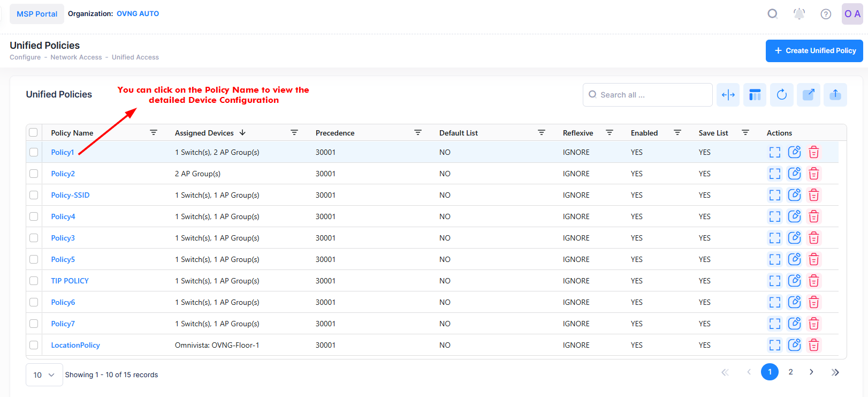Refresh the Unified Policies table
Image resolution: width=868 pixels, height=397 pixels.
781,95
